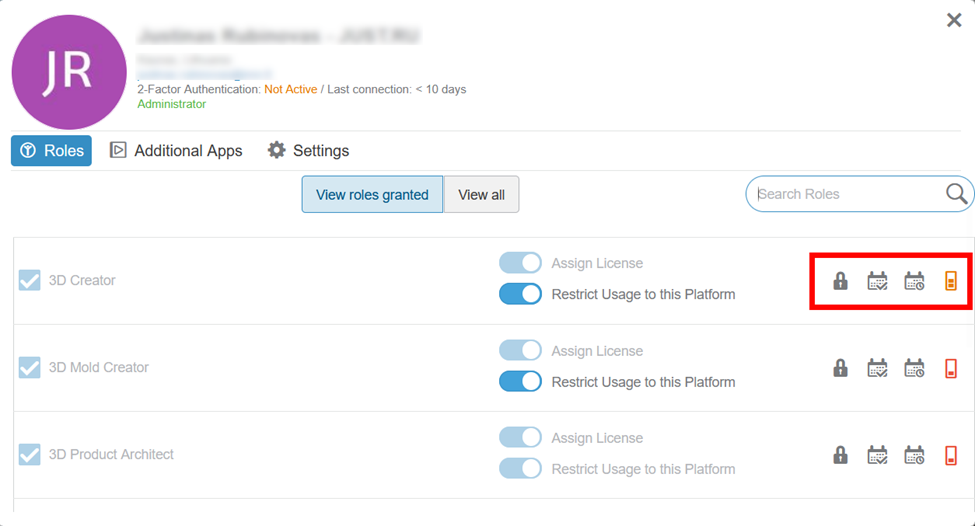Switch to the Roles tab
Image resolution: width=975 pixels, height=526 pixels.
(51, 150)
